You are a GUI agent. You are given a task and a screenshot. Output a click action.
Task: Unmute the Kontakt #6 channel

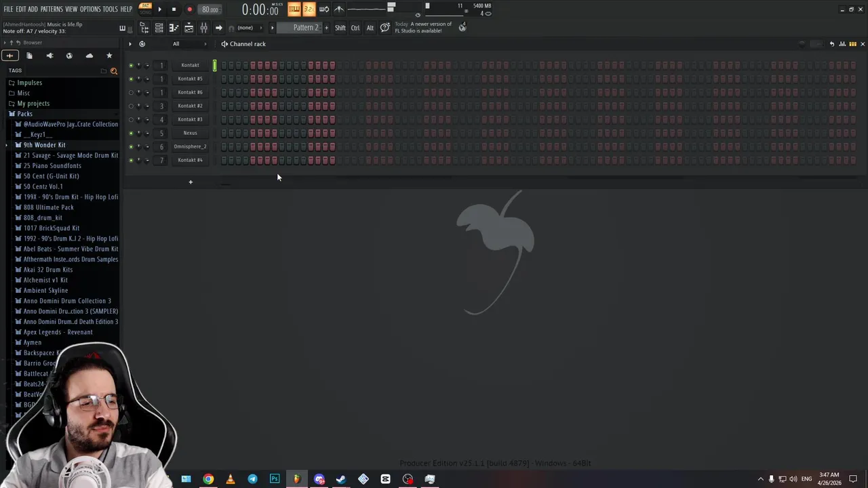[x=131, y=92]
